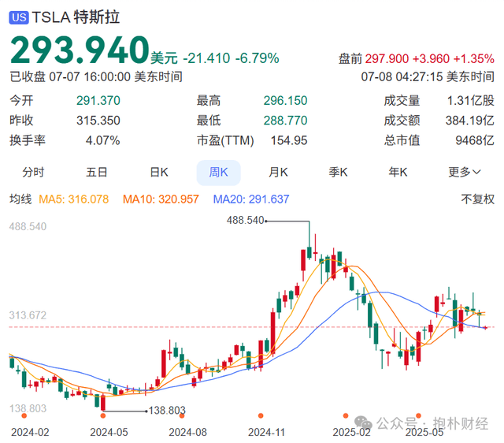Click the 换手率 value 4.07%
The image size is (504, 443).
pos(102,140)
